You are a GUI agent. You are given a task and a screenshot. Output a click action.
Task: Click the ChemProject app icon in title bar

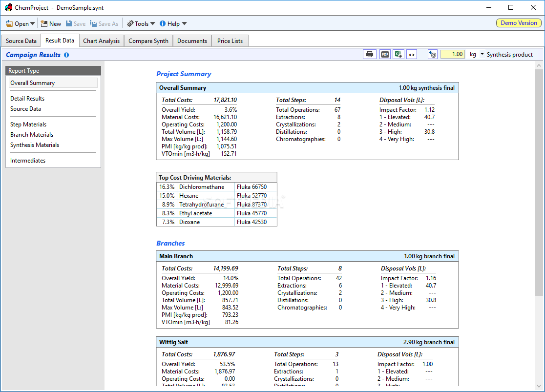[x=8, y=7]
